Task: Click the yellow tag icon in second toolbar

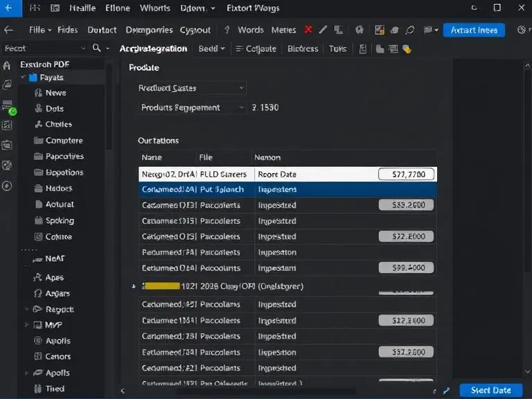Action: 407,49
